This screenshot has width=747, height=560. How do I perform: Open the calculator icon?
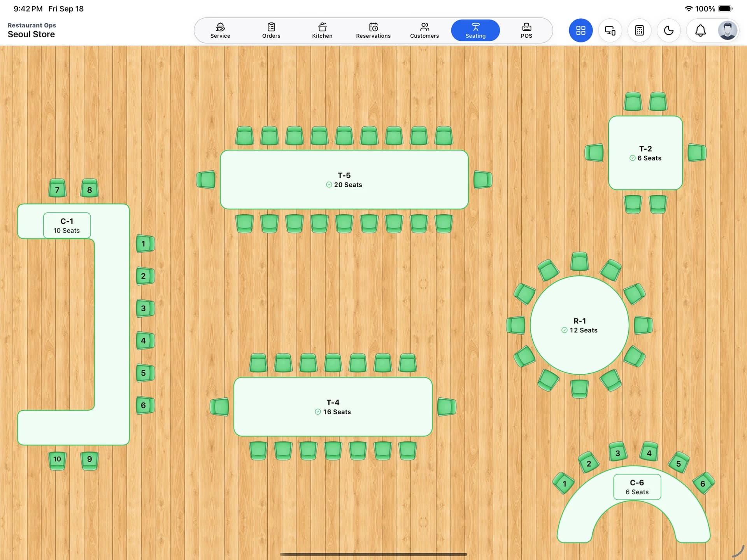click(x=639, y=30)
